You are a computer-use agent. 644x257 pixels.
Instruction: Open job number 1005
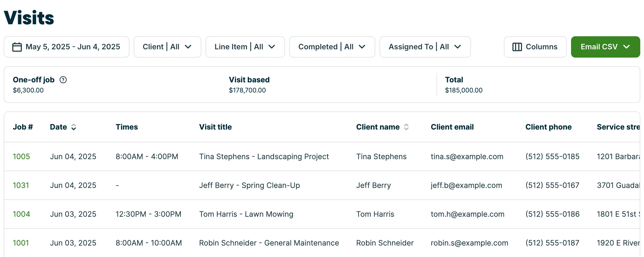pyautogui.click(x=21, y=156)
